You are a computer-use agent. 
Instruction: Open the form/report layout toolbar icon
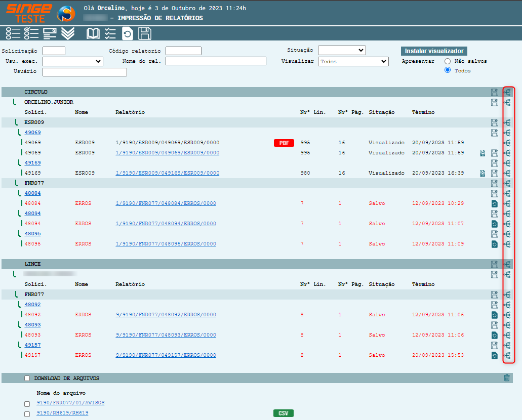point(50,33)
